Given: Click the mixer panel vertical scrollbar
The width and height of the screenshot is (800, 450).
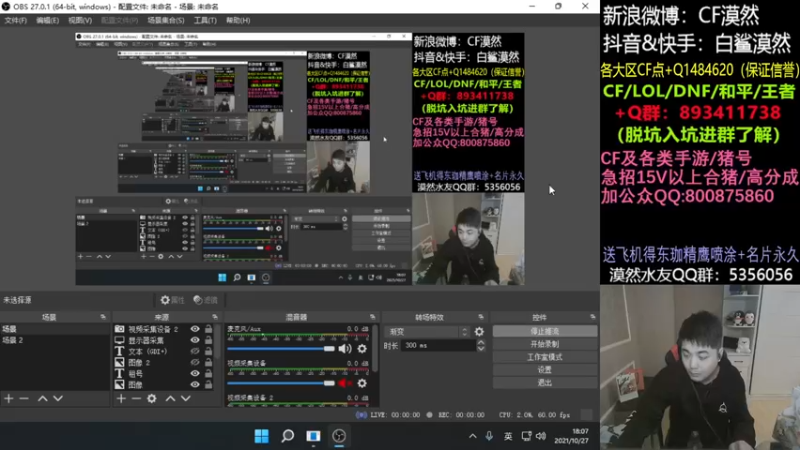Looking at the screenshot, I should 376,348.
